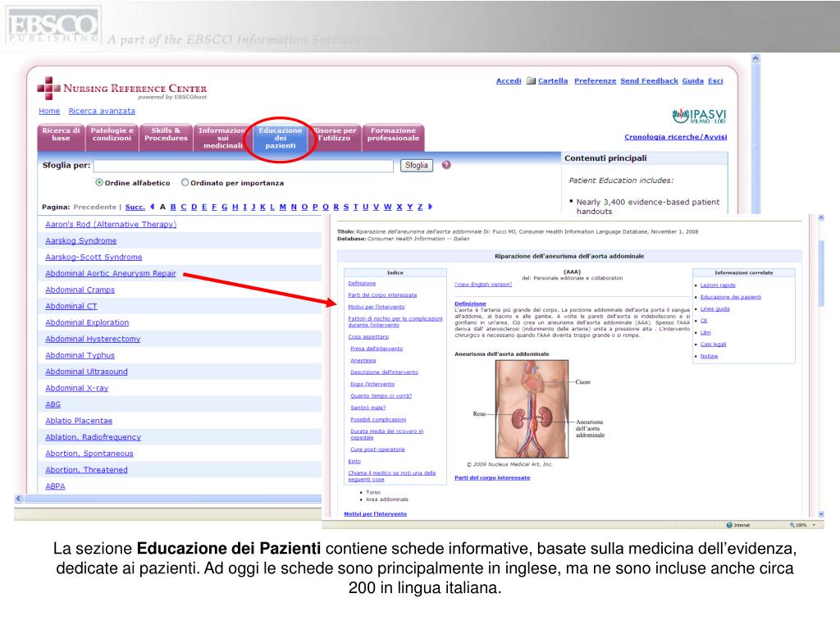
Task: Browse entries starting with letter M
Action: pos(282,207)
